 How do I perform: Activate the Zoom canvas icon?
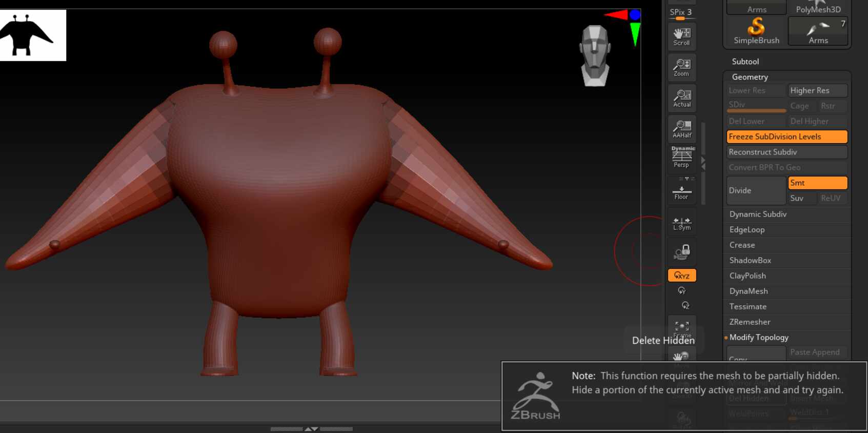coord(681,67)
